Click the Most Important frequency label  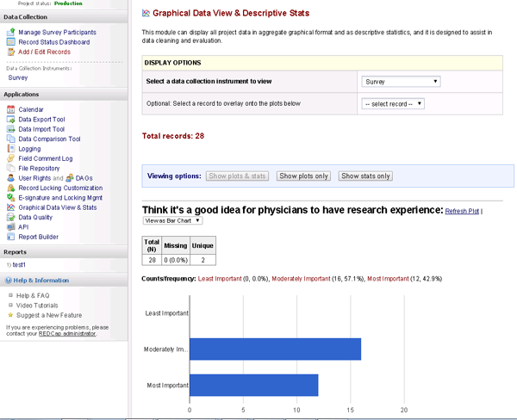tap(388, 279)
